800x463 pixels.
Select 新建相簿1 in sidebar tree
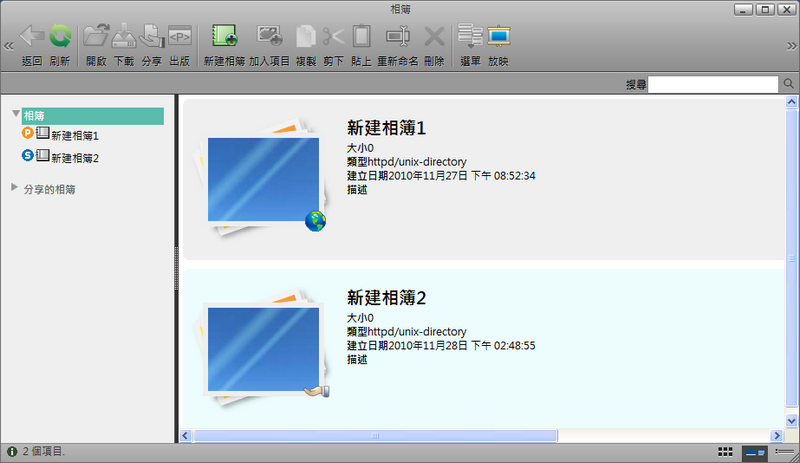[x=75, y=135]
